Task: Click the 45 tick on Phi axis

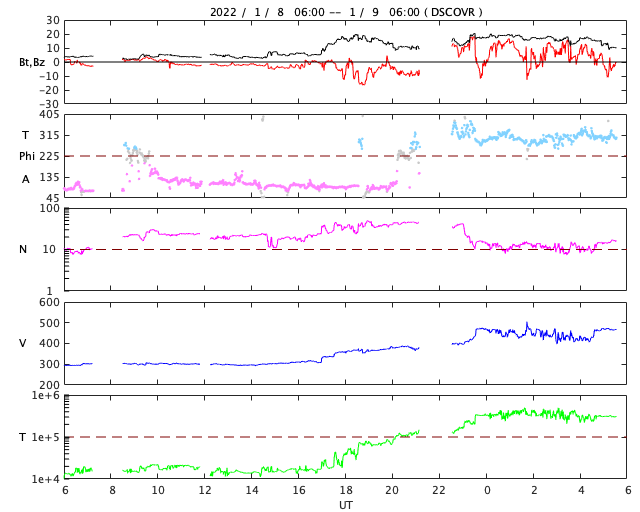Action: tap(53, 199)
